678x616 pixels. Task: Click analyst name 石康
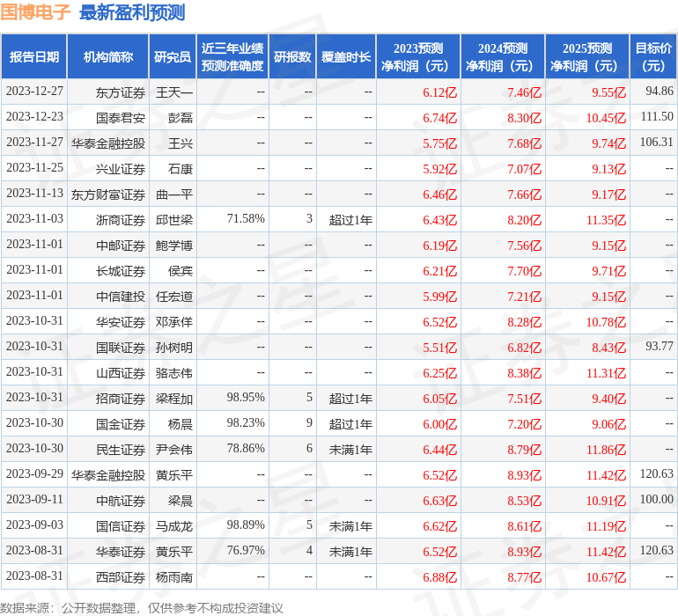click(181, 169)
